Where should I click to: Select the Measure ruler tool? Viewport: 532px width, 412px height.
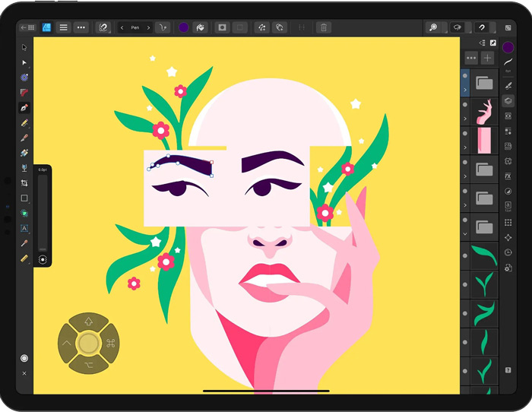[x=24, y=258]
